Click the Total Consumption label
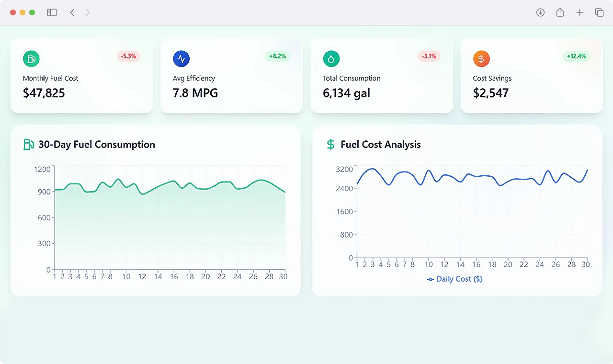This screenshot has width=613, height=364. (352, 78)
